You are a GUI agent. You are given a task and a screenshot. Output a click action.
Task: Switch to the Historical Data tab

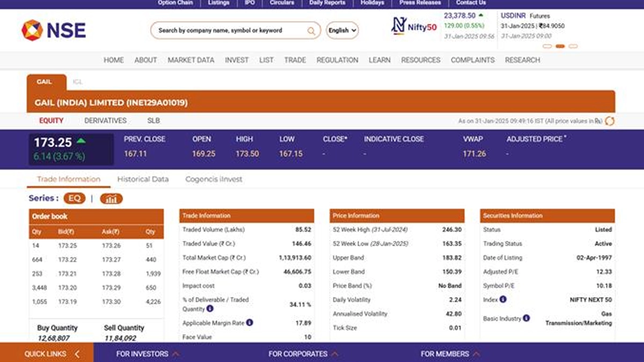pos(143,179)
